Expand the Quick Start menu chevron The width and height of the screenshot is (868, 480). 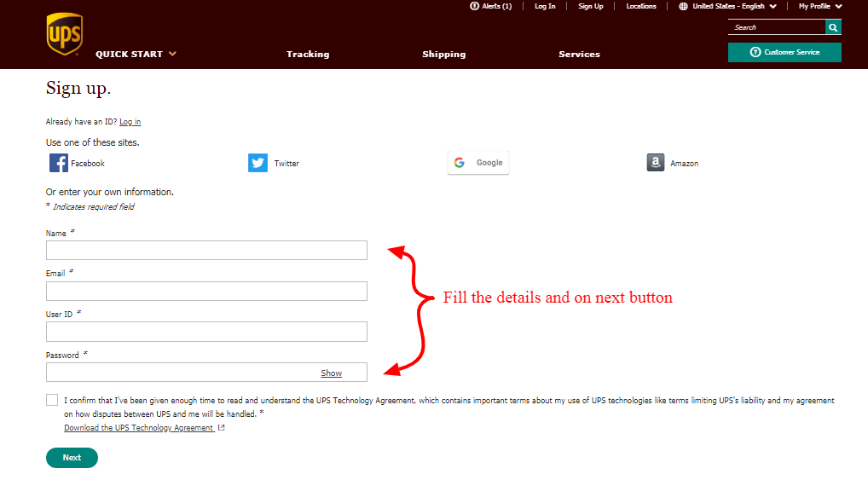pos(173,54)
